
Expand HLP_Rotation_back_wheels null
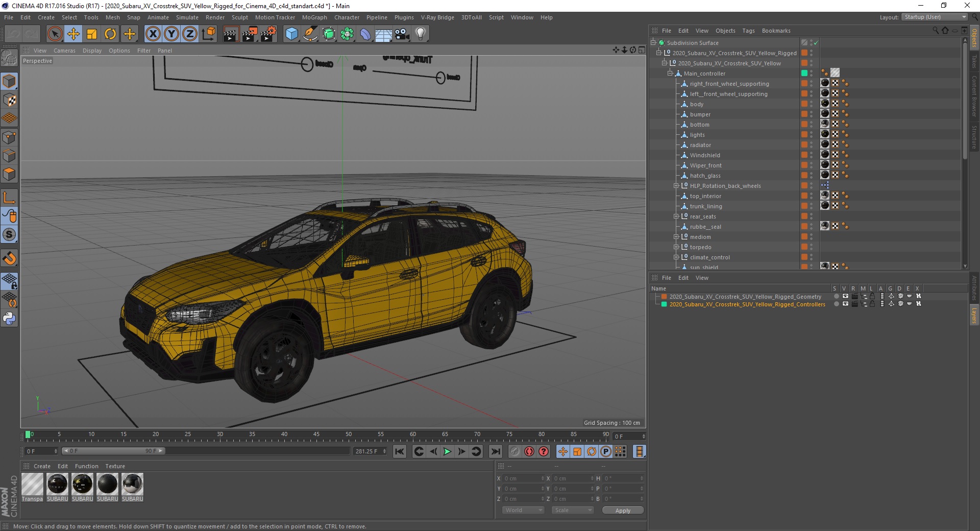coord(676,186)
